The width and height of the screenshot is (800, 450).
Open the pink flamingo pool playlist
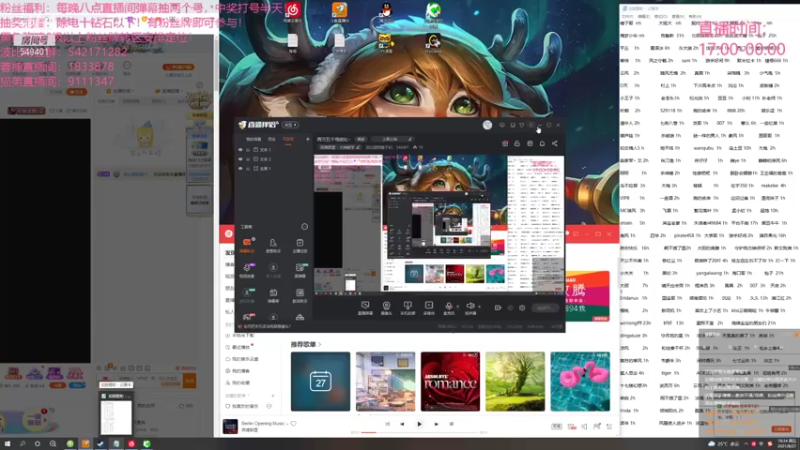pos(580,381)
